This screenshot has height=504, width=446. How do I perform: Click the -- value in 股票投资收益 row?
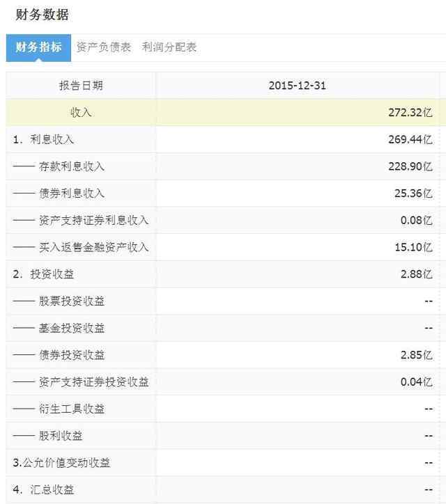429,301
